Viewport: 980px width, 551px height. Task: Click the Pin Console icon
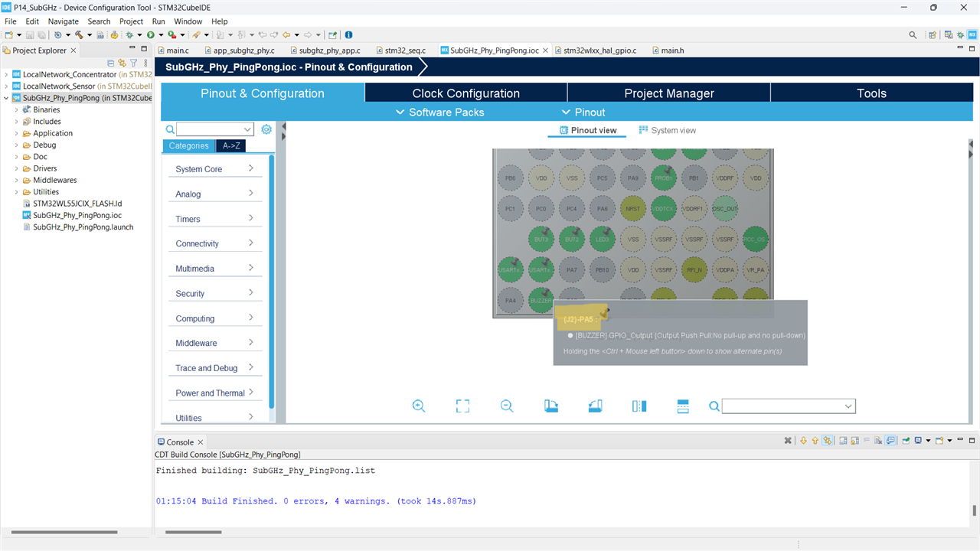pyautogui.click(x=906, y=441)
